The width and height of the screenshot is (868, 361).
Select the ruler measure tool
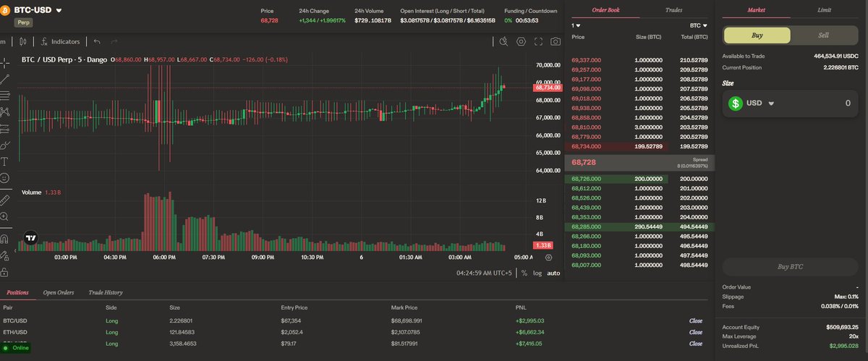point(5,199)
